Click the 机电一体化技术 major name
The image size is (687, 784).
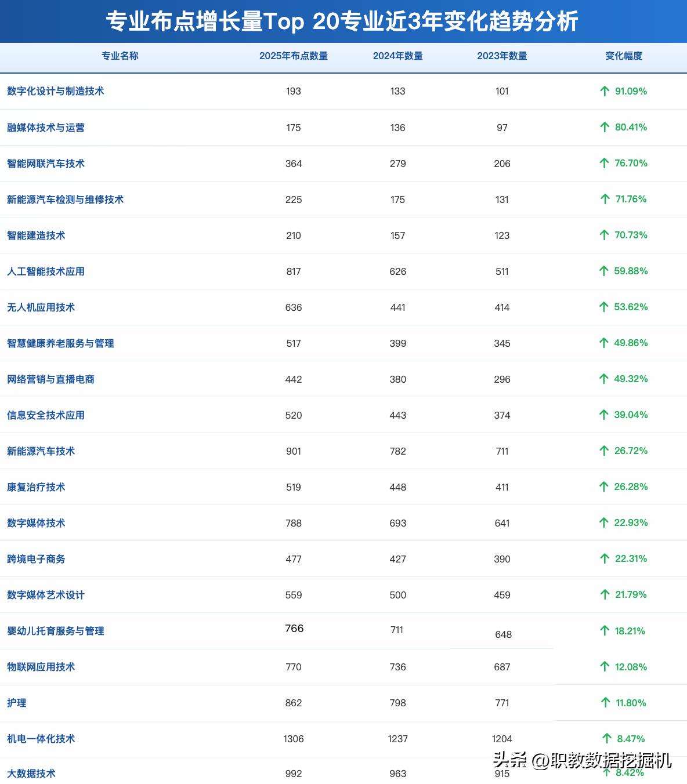tap(41, 739)
